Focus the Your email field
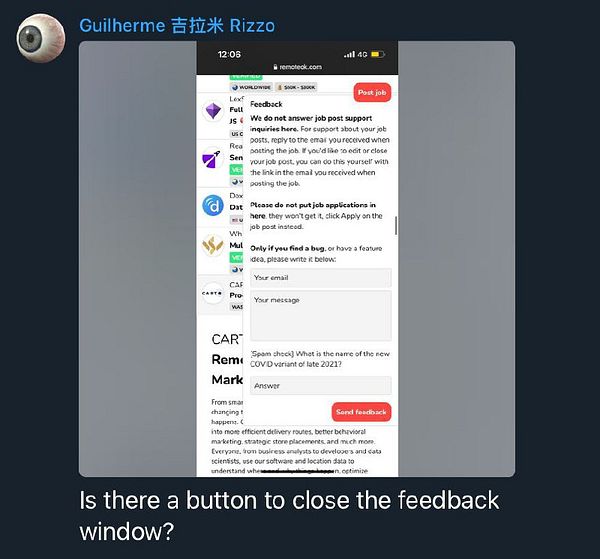This screenshot has height=559, width=600. 321,278
